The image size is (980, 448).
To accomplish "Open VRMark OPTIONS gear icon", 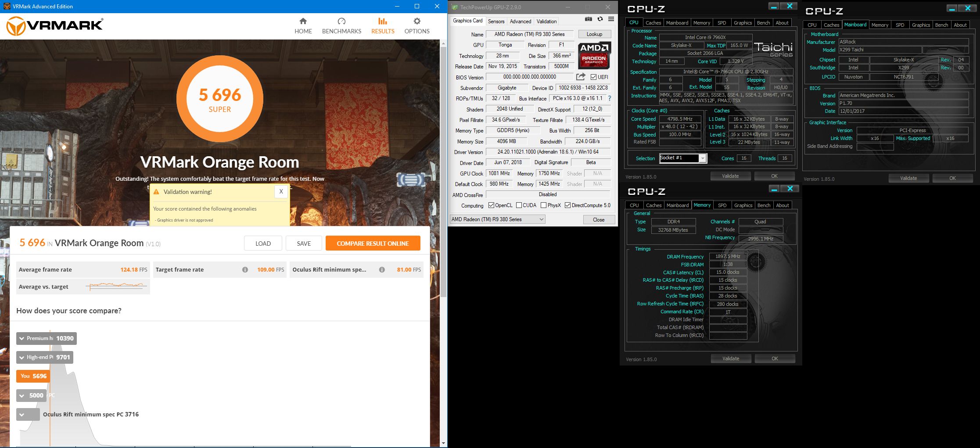I will point(417,21).
